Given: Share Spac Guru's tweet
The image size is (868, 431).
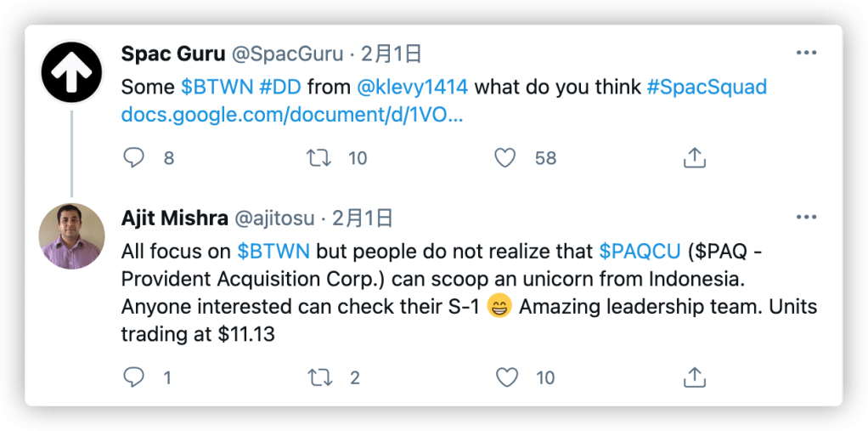Looking at the screenshot, I should [x=694, y=157].
